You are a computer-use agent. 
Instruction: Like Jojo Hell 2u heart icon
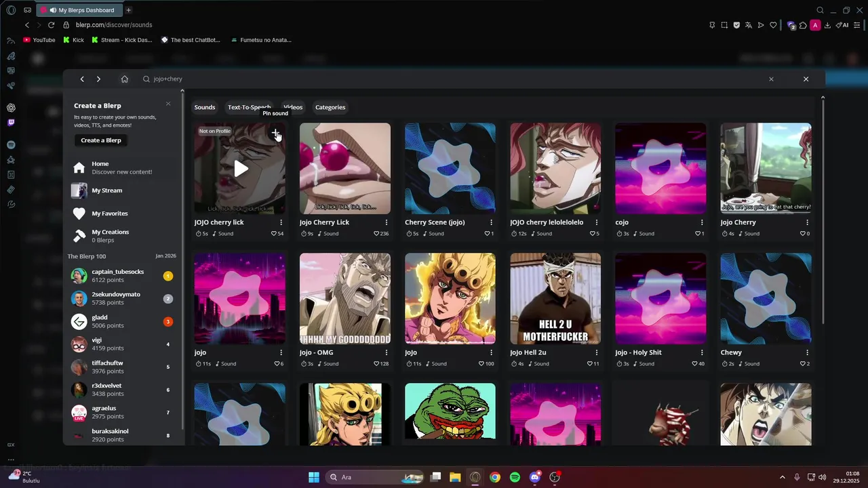[589, 364]
